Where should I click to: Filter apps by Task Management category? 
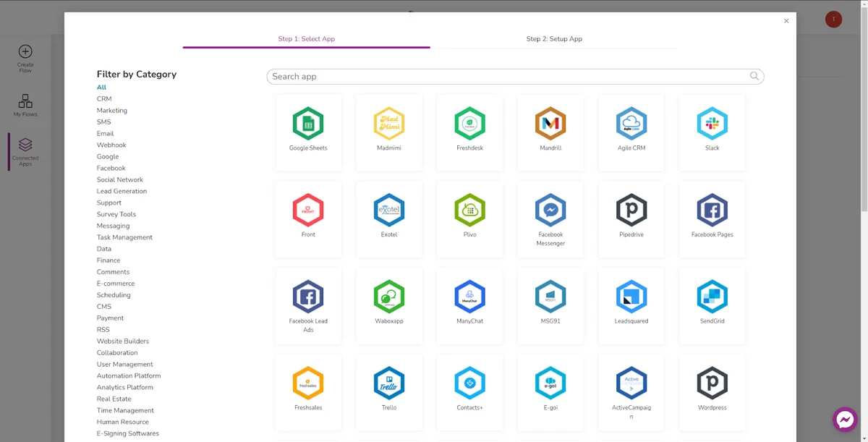pyautogui.click(x=124, y=237)
